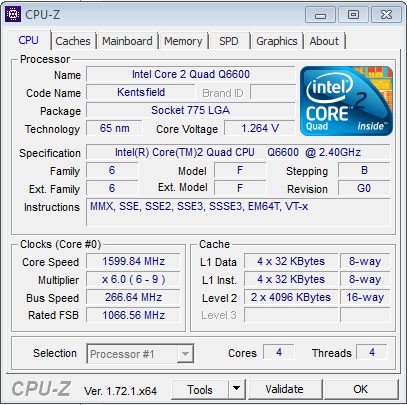Click the Intel Core 2 Quad logo
Screen dimensions: 407x405
pos(346,101)
